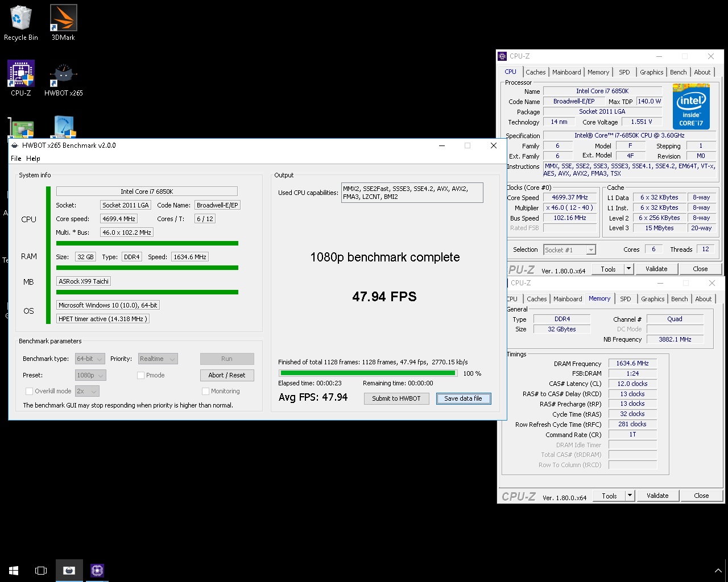728x582 pixels.
Task: Switch to Caches tab in upper CPU-Z window
Action: point(535,72)
